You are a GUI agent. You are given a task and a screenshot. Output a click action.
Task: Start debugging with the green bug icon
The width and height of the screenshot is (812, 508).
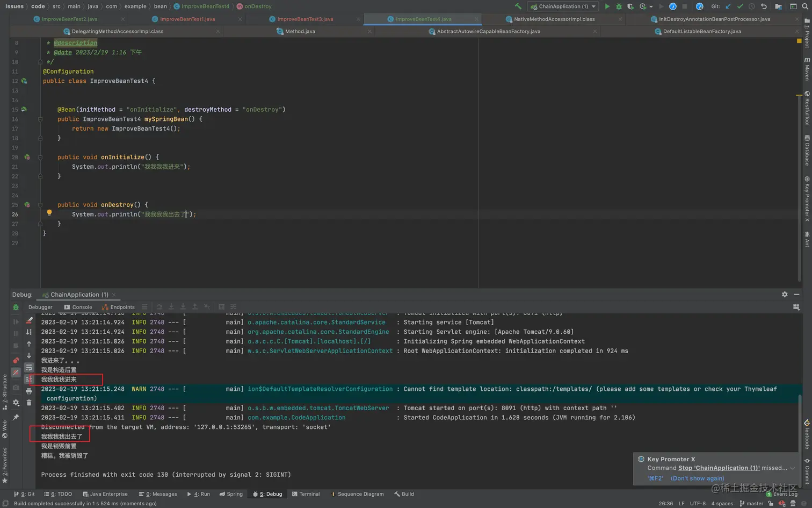pos(619,6)
